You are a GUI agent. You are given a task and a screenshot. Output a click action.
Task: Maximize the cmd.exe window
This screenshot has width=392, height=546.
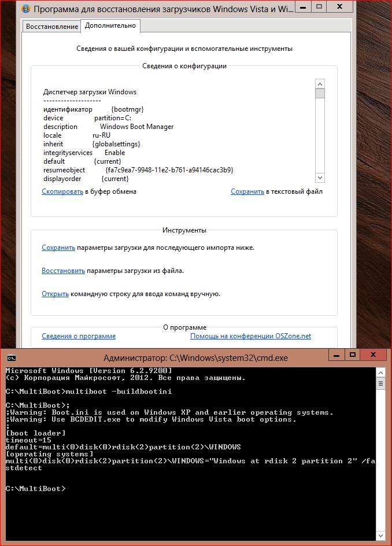[352, 355]
